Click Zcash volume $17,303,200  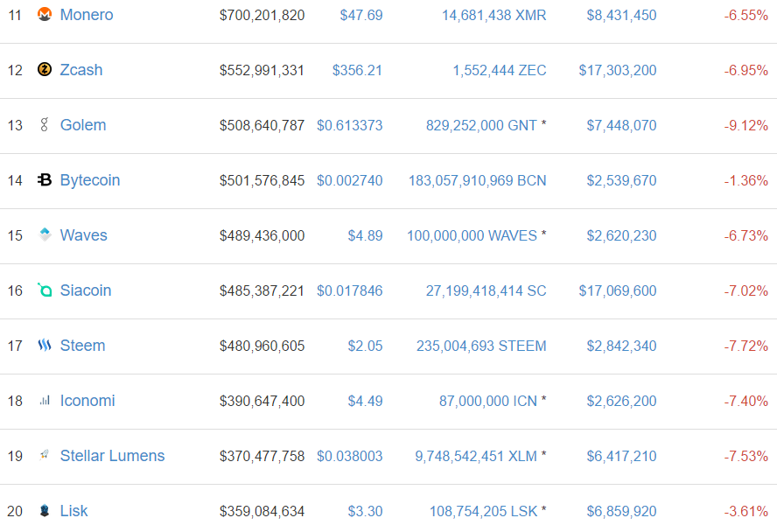(618, 70)
